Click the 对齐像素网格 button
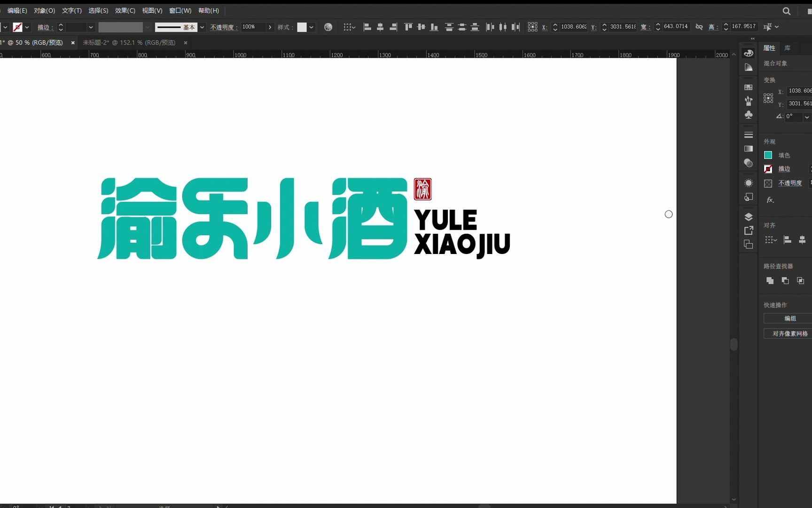Screen dimensions: 812x508 pyautogui.click(x=790, y=333)
